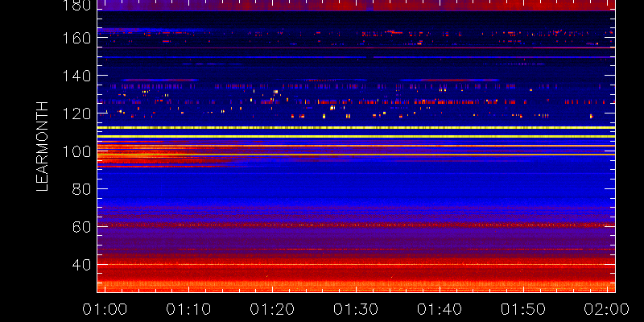Screen dimensions: 644x322
Task: Click the 100 frequency axis label
Action: (75, 151)
